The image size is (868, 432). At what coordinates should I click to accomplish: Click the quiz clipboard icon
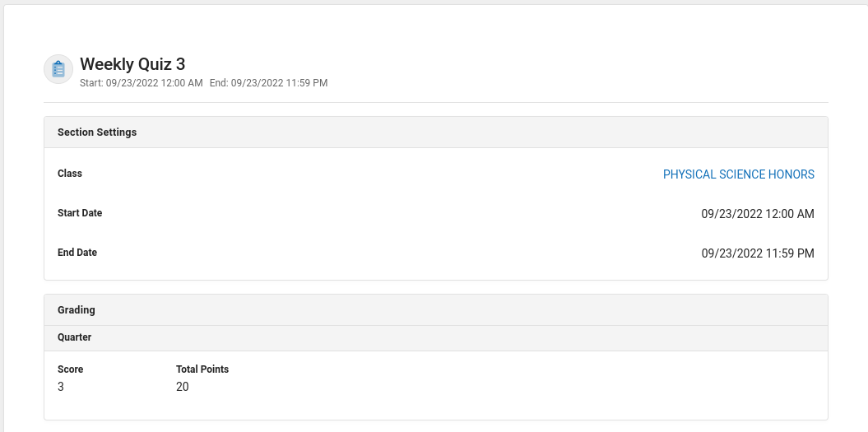point(58,69)
